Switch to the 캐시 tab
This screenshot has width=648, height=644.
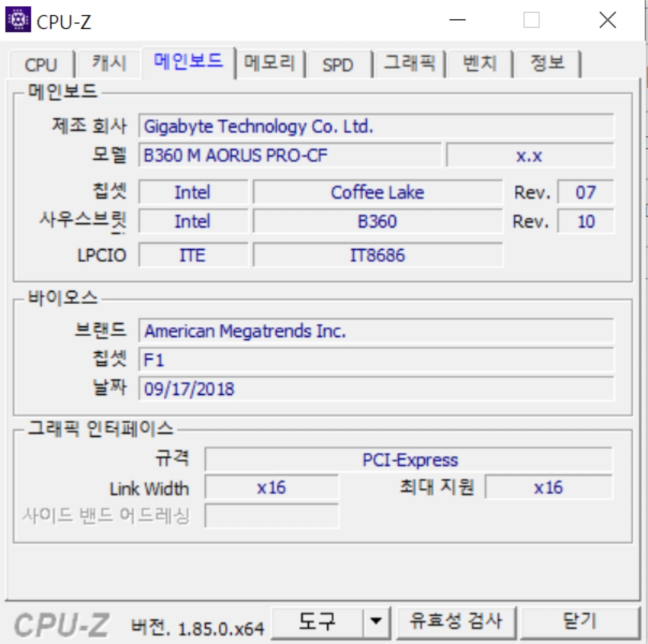coord(109,63)
